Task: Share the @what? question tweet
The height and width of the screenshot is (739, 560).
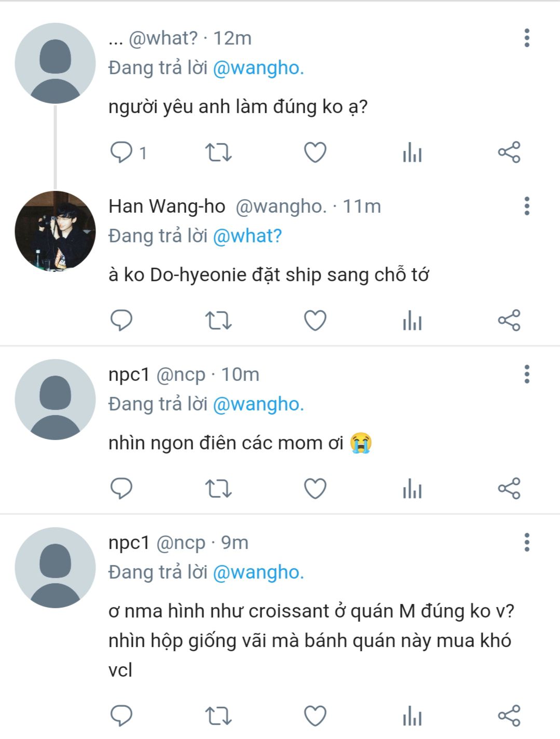Action: [x=509, y=152]
